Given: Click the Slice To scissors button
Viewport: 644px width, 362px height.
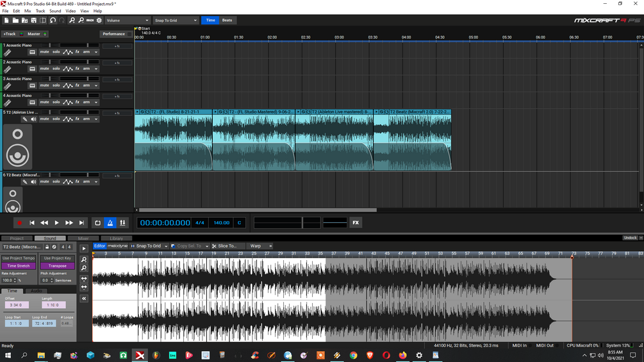Looking at the screenshot, I should [x=225, y=246].
